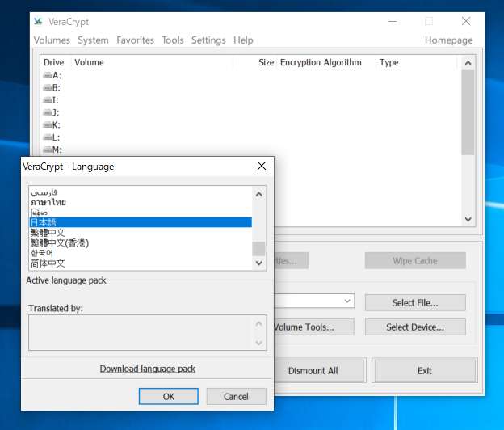This screenshot has width=504, height=430.
Task: Pick the drive L: icon
Action: click(x=47, y=137)
